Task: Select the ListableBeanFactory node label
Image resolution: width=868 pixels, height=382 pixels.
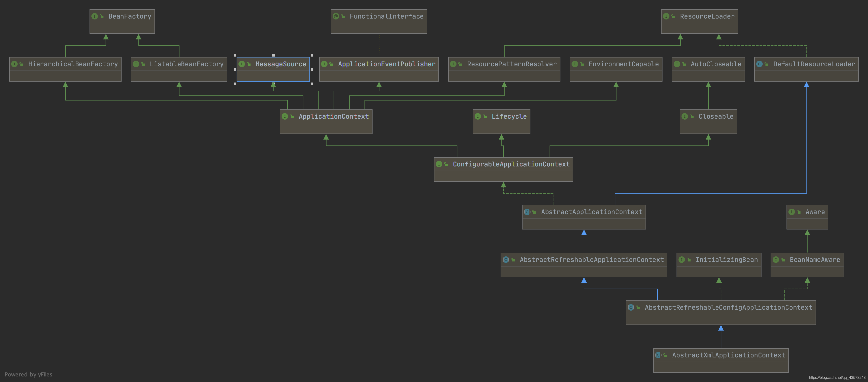Action: (x=187, y=64)
